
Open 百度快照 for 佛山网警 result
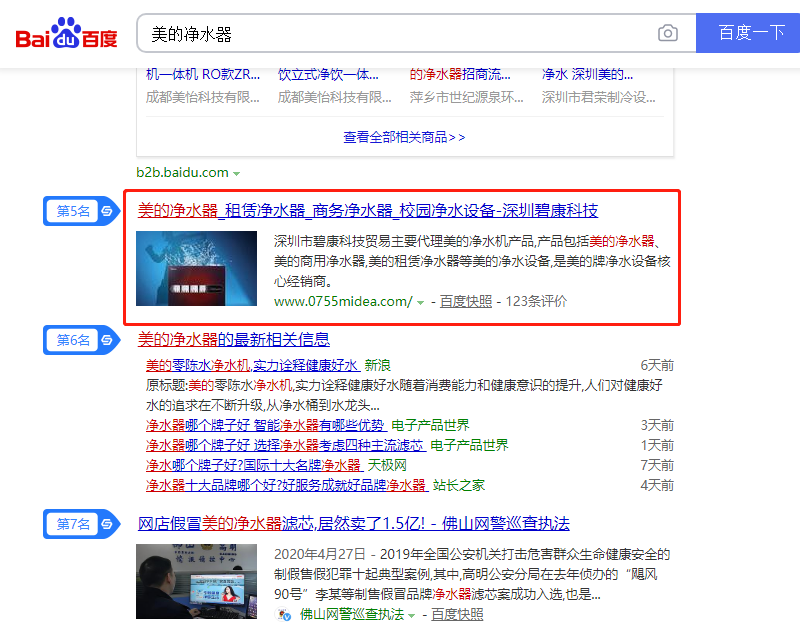[x=458, y=615]
